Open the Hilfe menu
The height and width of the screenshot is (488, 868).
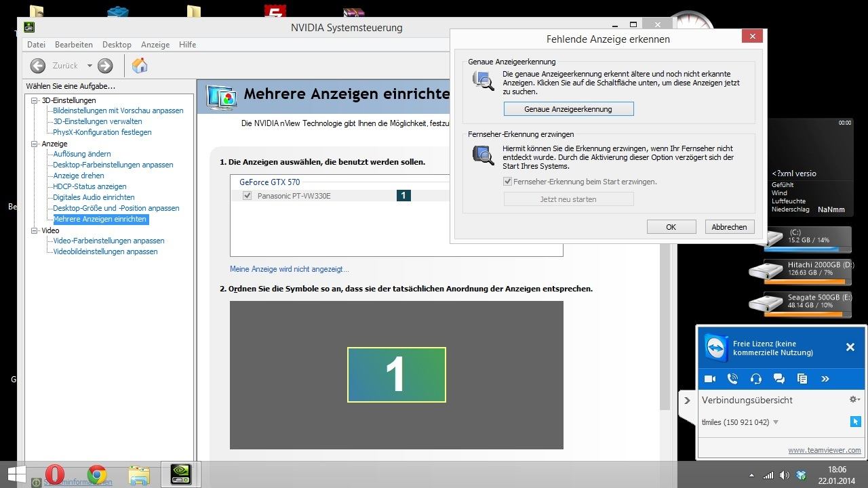pos(187,45)
